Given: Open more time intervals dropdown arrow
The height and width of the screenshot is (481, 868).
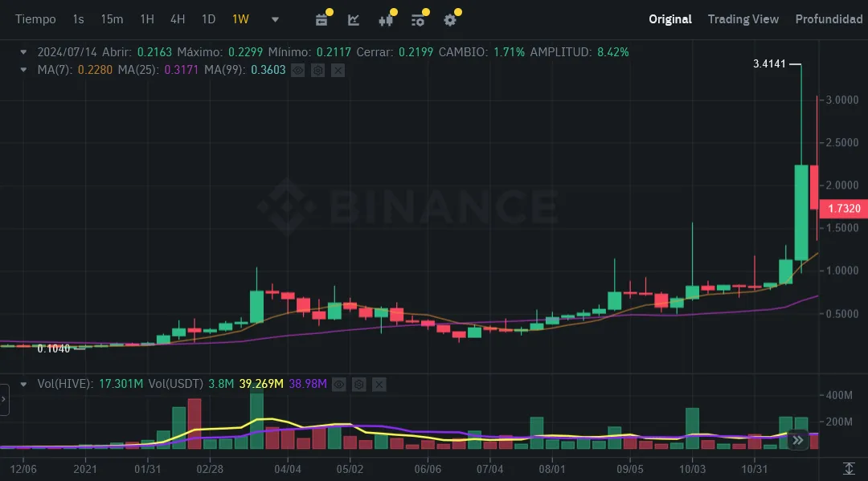Looking at the screenshot, I should pos(275,19).
